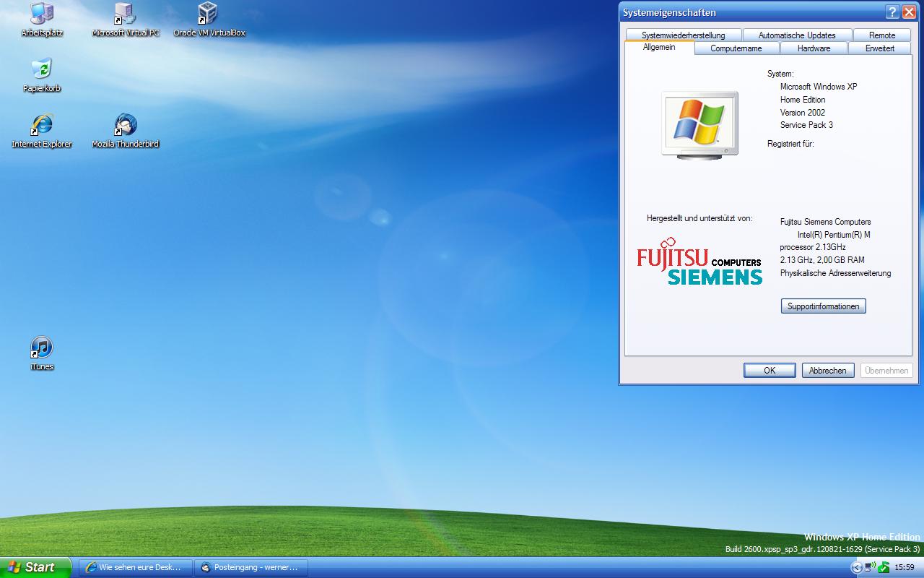The height and width of the screenshot is (578, 924).
Task: Switch to the Remote tab
Action: click(x=881, y=35)
